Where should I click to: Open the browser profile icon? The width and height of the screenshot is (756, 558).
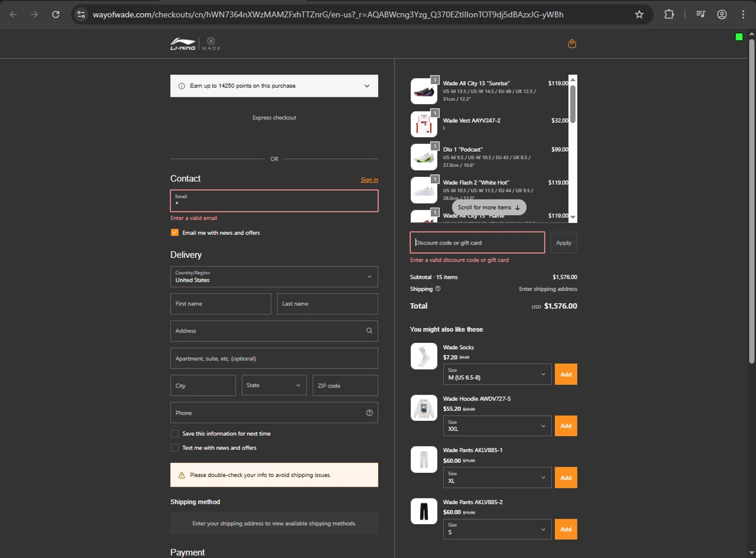pyautogui.click(x=722, y=15)
